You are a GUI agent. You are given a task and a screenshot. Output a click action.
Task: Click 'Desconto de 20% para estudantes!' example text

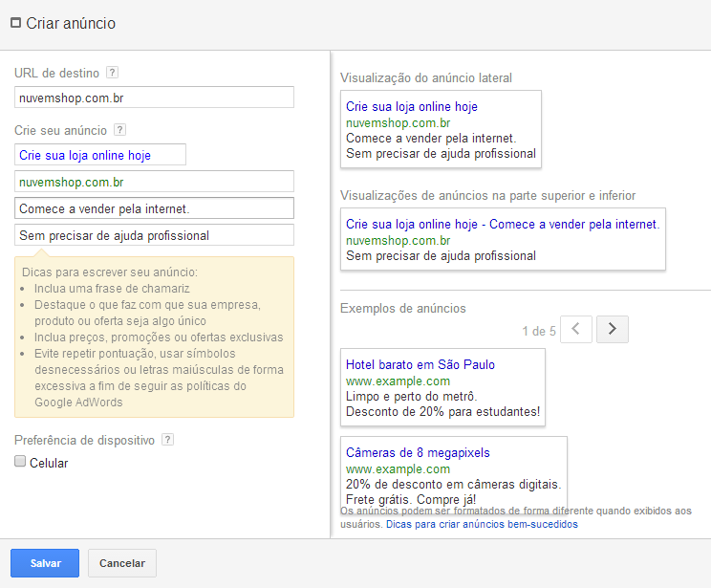coord(443,412)
